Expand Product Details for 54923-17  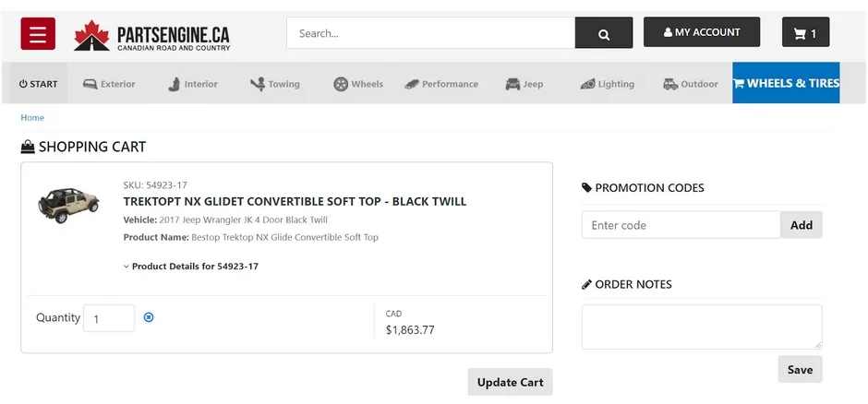(191, 267)
